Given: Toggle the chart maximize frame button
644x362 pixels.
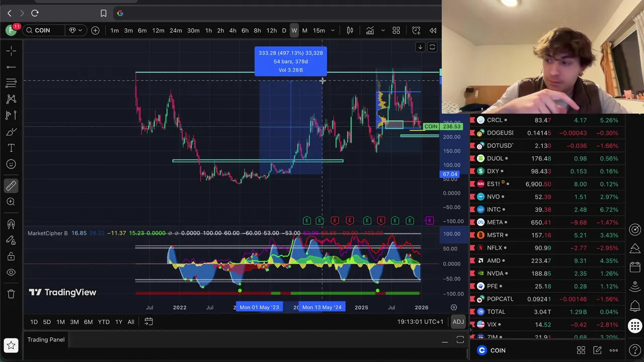Looking at the screenshot, I should pos(432,47).
